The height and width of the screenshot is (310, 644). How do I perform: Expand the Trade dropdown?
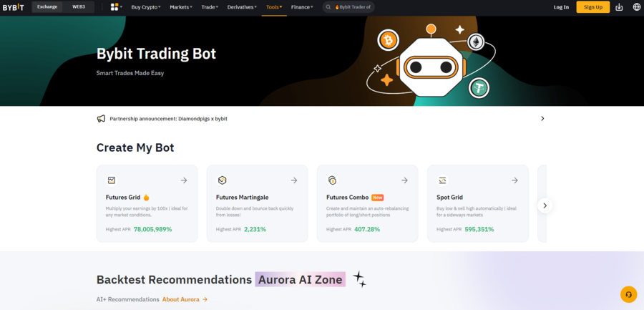pyautogui.click(x=210, y=7)
